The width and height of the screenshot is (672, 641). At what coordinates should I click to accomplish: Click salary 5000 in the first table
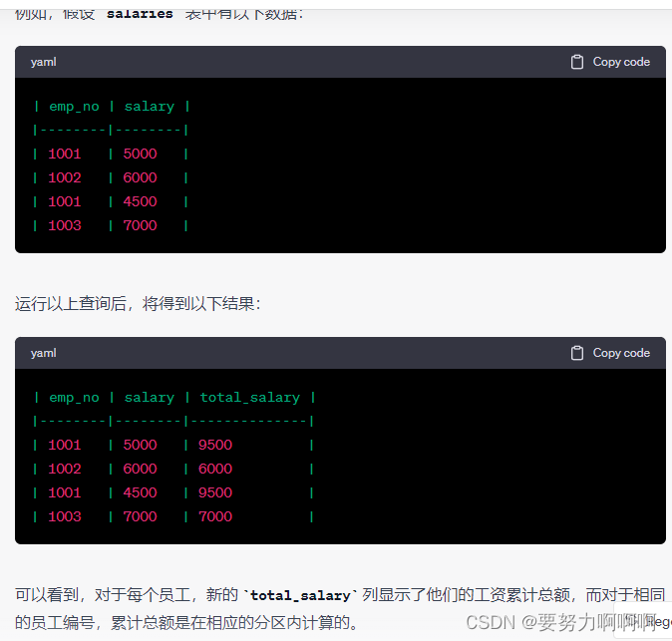[141, 154]
